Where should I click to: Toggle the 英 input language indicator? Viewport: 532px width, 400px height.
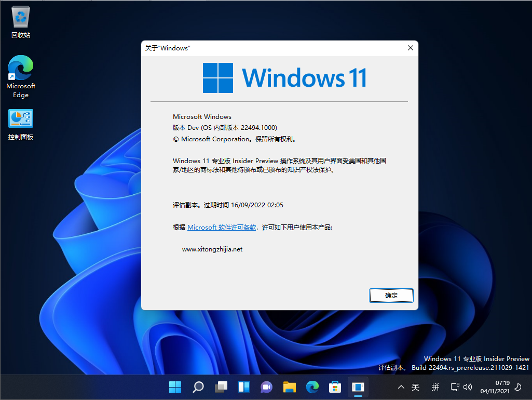[x=415, y=387]
